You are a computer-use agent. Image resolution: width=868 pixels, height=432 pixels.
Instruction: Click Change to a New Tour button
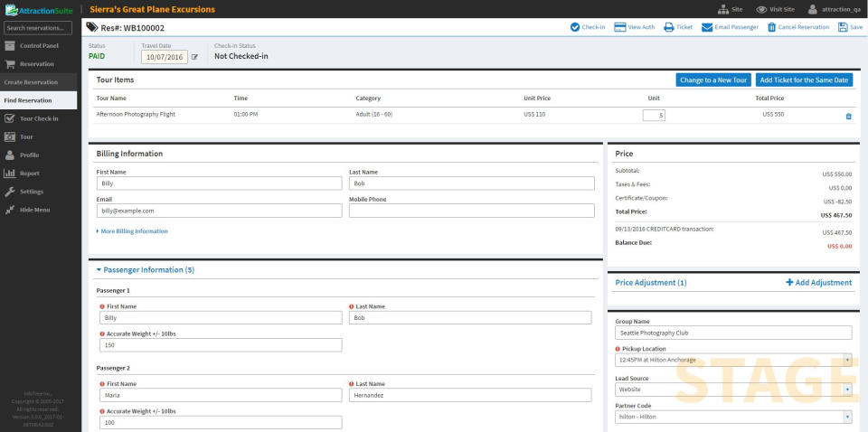click(x=713, y=80)
